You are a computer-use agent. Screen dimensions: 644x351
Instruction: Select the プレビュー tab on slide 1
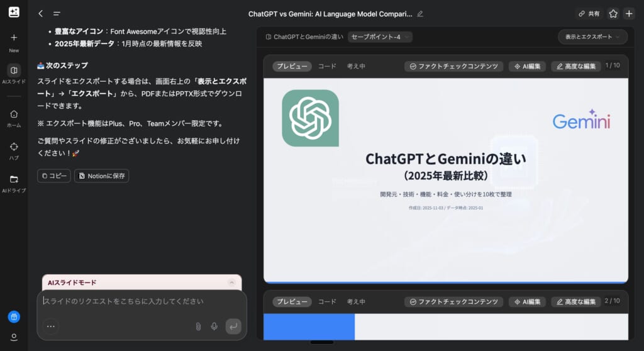292,66
